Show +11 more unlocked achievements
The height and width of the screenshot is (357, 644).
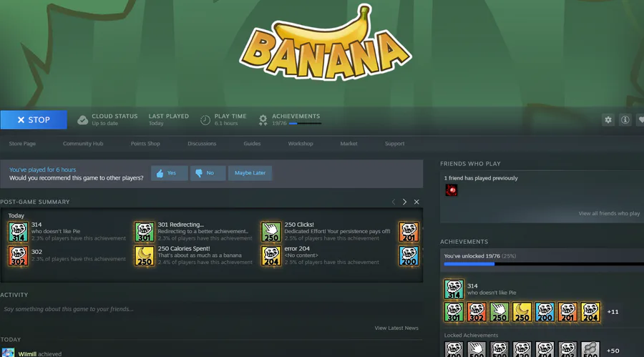[x=613, y=312]
